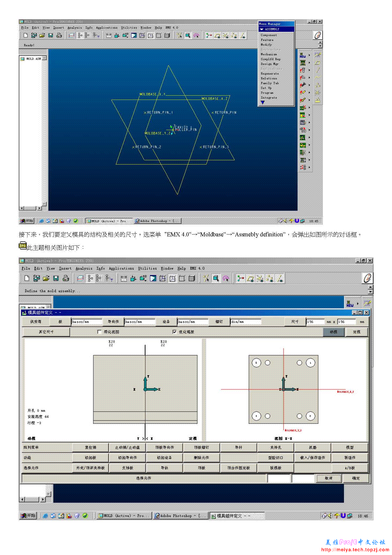Image resolution: width=392 pixels, height=555 pixels.
Task: Click the spin center icon in upper toolbar
Action: (x=209, y=35)
